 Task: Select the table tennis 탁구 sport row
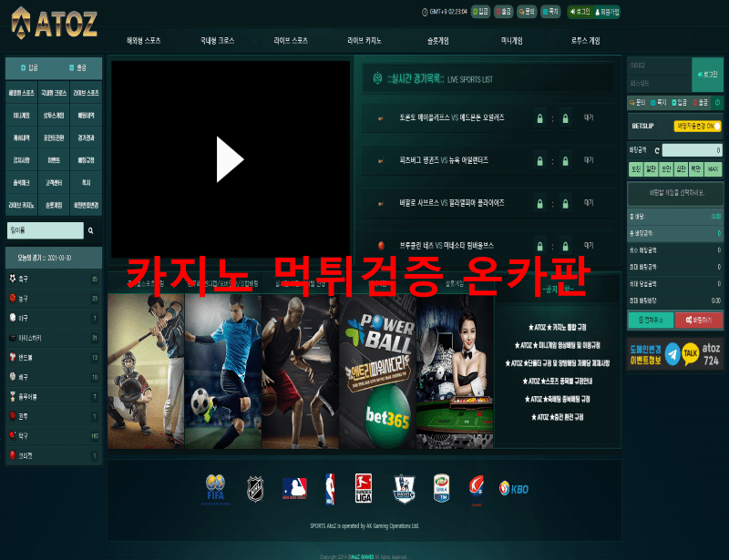click(x=54, y=436)
